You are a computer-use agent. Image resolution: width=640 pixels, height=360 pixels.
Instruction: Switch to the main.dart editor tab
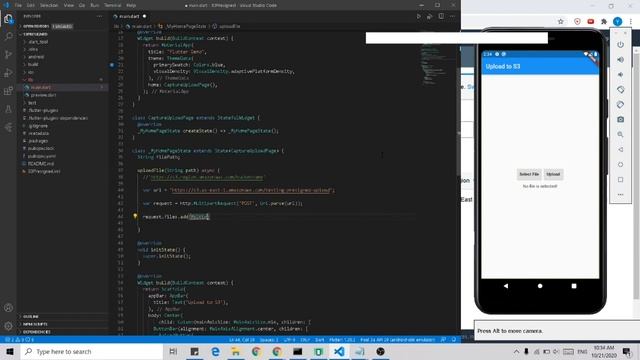tap(129, 16)
